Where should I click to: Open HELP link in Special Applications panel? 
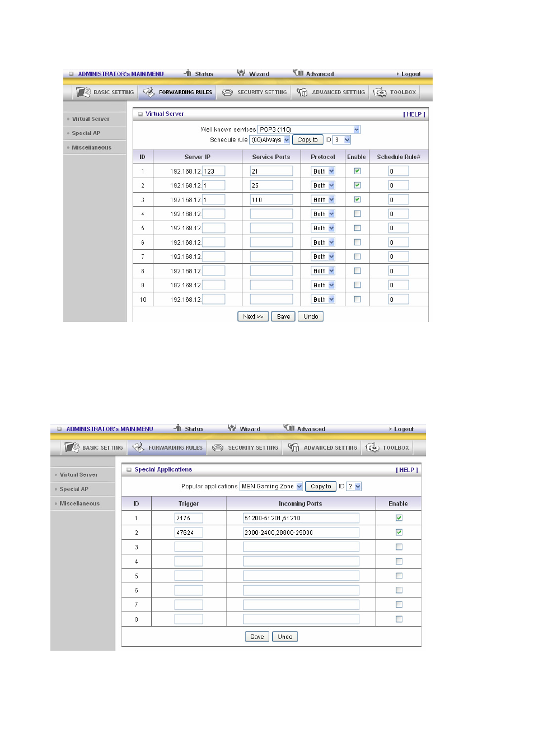407,470
